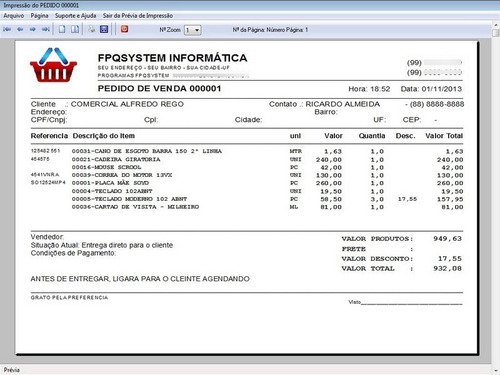Click Descrição do Item column header
The height and width of the screenshot is (375, 500).
click(x=104, y=136)
